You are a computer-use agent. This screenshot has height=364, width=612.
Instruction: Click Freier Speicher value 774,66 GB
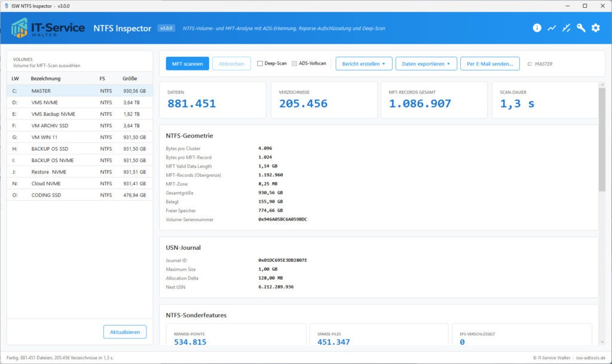tap(271, 210)
